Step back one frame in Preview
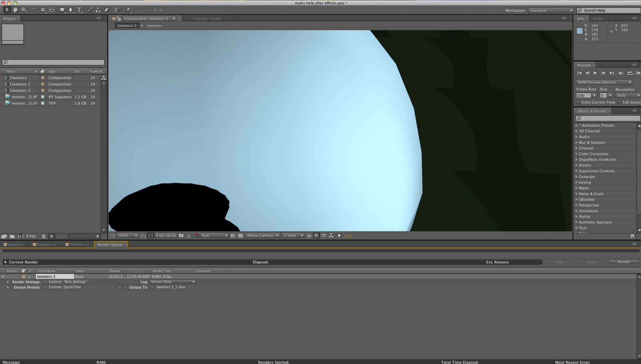Viewport: 641px width, 364px height. tap(587, 73)
